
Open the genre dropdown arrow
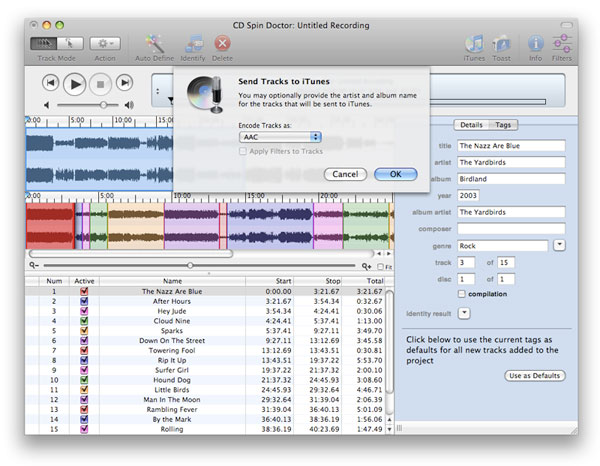click(559, 245)
